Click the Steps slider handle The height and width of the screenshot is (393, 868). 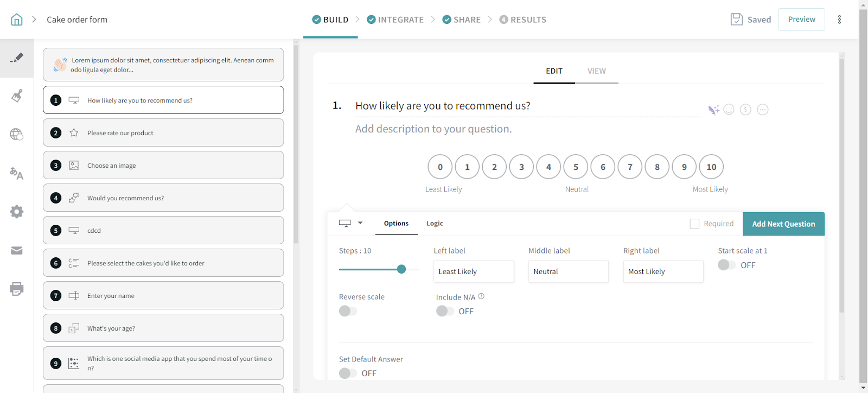click(x=401, y=269)
